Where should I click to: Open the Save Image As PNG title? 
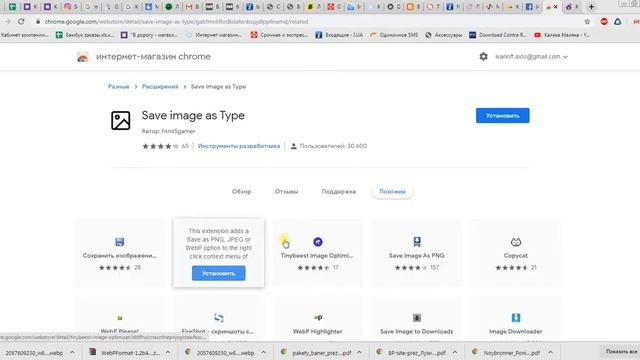[416, 256]
